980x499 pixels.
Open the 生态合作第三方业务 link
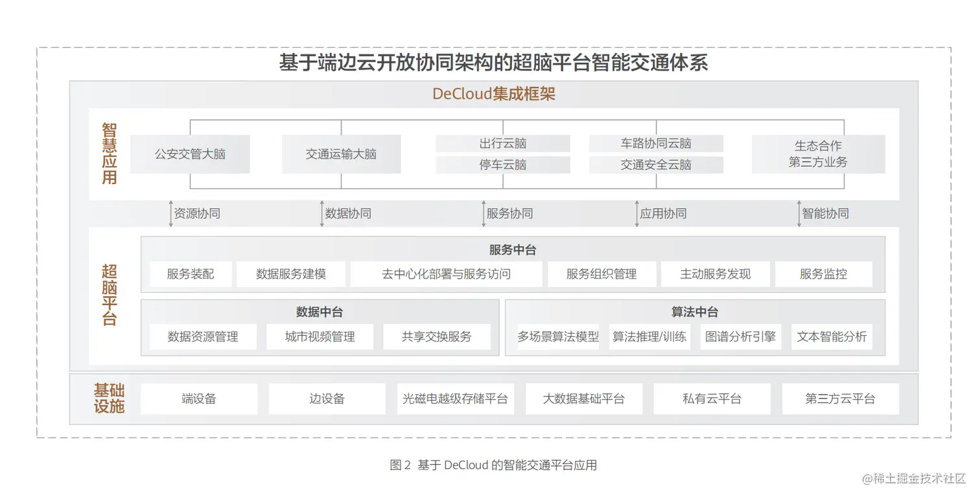tap(818, 154)
